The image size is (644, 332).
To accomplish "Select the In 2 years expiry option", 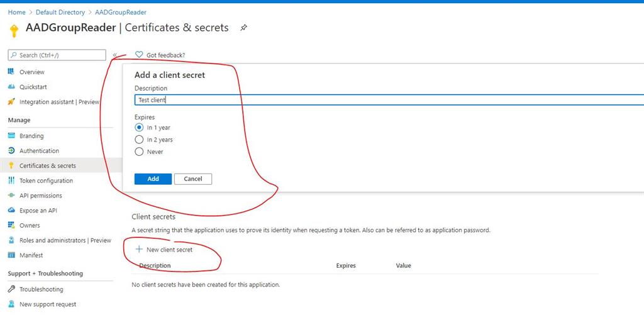I will tap(139, 140).
